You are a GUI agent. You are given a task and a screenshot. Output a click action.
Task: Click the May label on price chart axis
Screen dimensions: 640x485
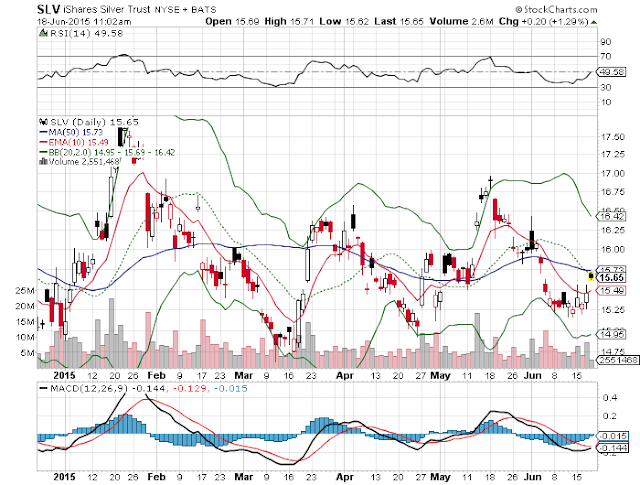click(440, 375)
